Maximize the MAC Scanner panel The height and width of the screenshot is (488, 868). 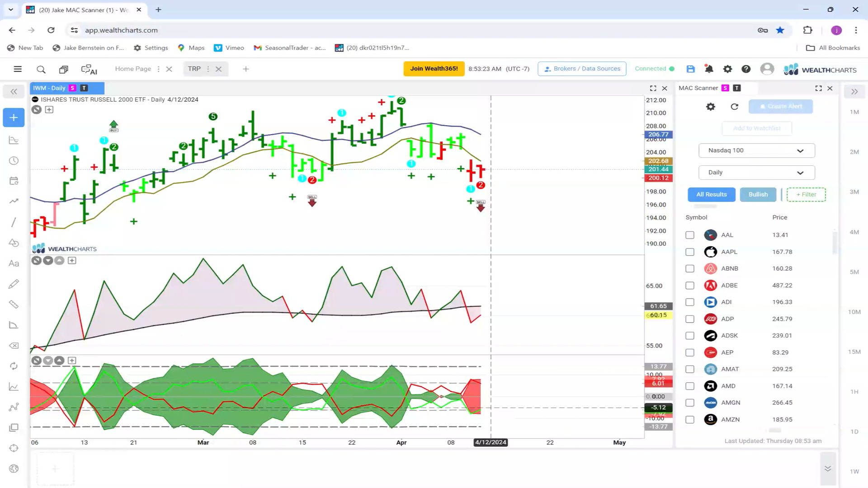818,88
